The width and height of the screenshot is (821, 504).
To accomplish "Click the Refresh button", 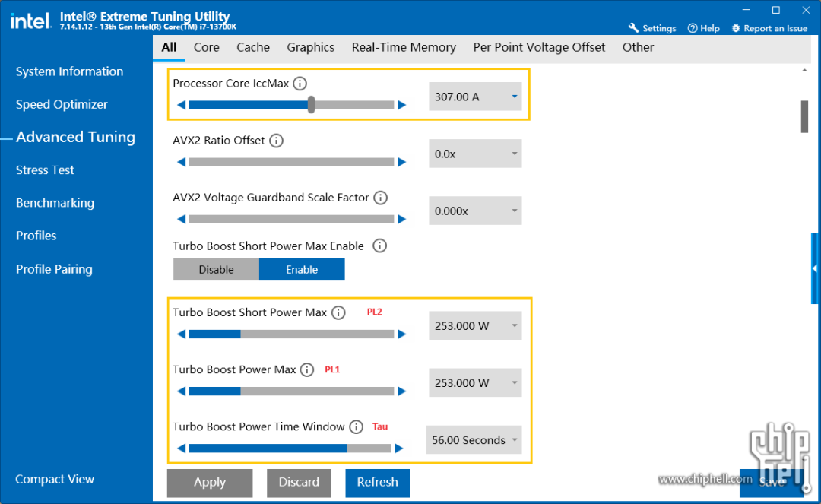I will coord(378,483).
